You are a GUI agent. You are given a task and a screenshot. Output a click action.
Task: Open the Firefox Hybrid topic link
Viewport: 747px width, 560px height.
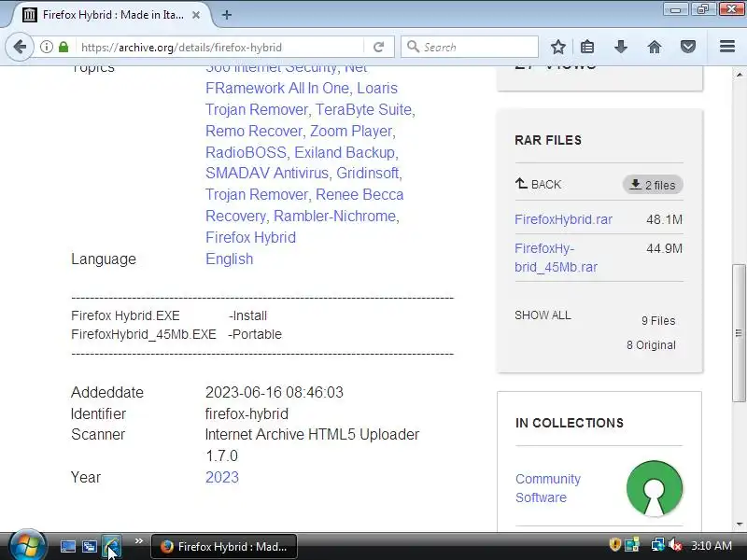(250, 237)
